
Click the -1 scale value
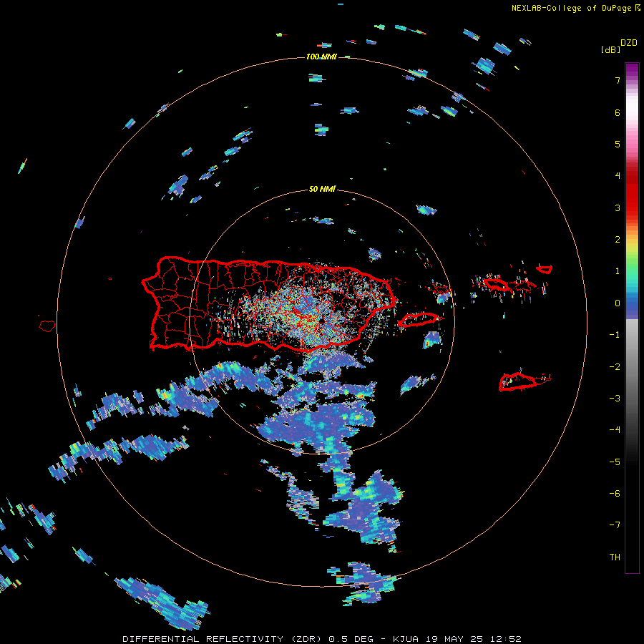pos(615,335)
